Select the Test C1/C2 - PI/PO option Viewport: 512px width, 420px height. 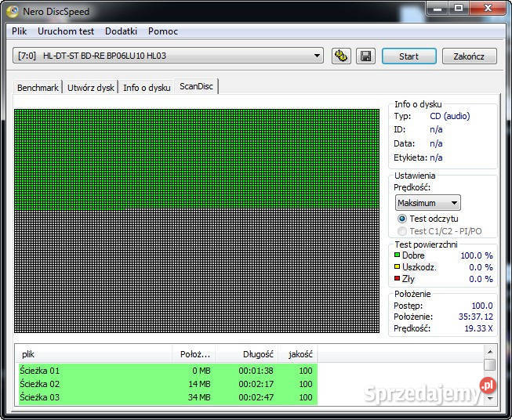click(x=402, y=231)
